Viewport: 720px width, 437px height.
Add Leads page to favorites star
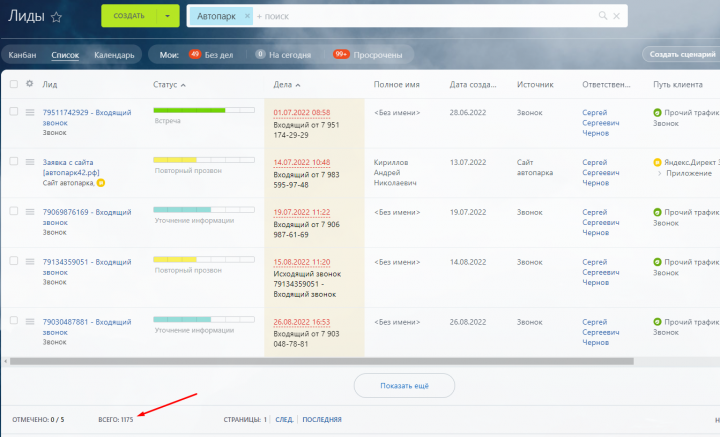[56, 17]
